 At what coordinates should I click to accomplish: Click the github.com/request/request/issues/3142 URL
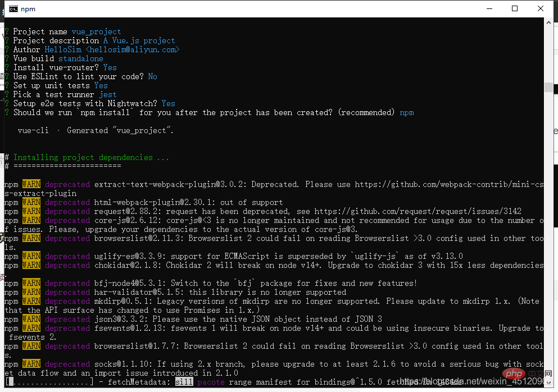(x=418, y=211)
